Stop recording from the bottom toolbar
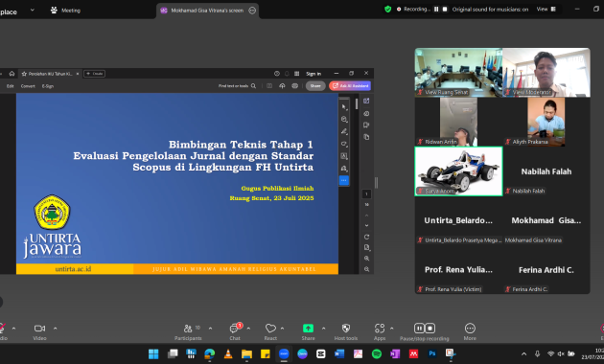604x364 pixels. click(x=430, y=329)
